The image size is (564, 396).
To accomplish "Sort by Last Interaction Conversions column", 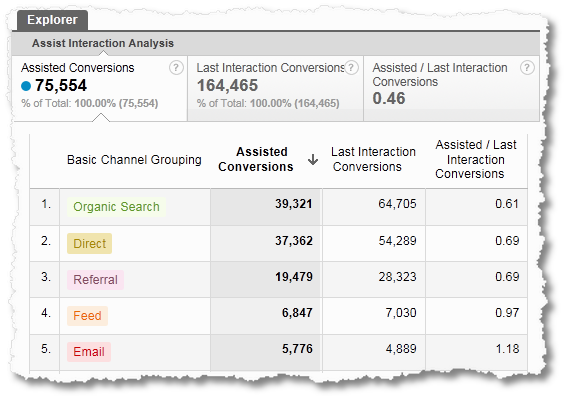I will point(373,159).
